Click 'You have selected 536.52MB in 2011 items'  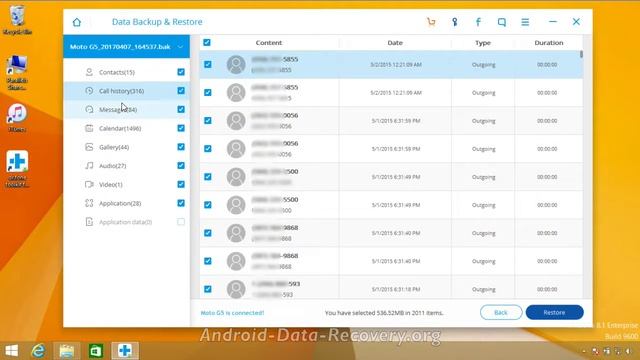click(384, 313)
